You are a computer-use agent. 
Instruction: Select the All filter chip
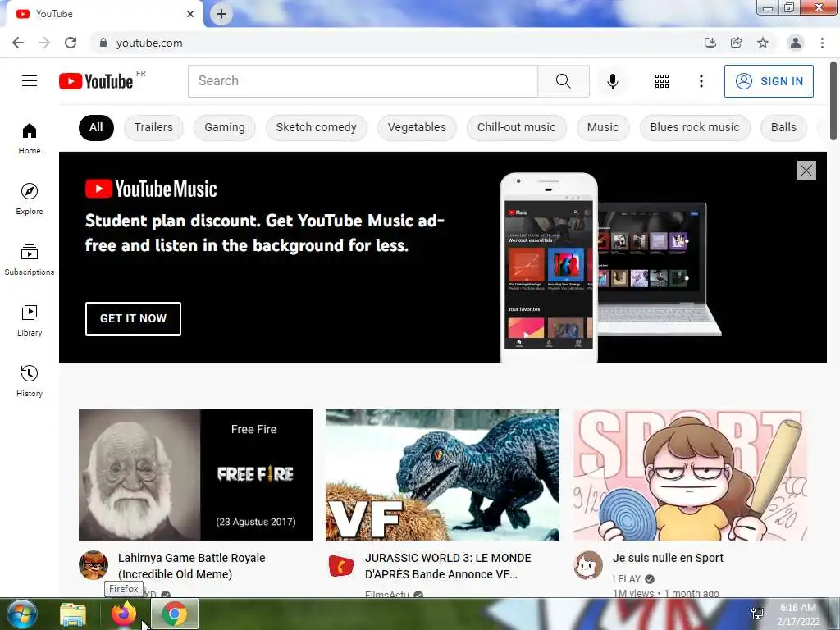coord(96,127)
